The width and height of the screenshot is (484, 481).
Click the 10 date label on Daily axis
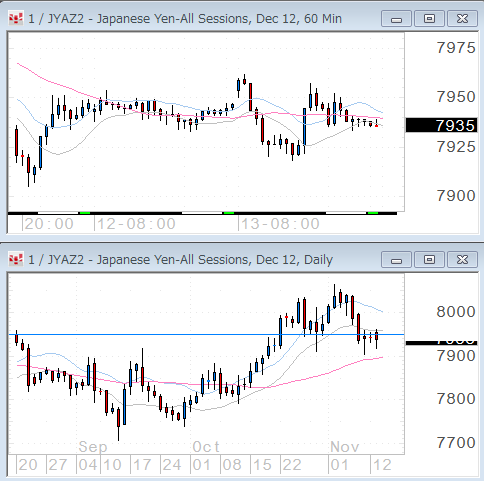[x=112, y=465]
